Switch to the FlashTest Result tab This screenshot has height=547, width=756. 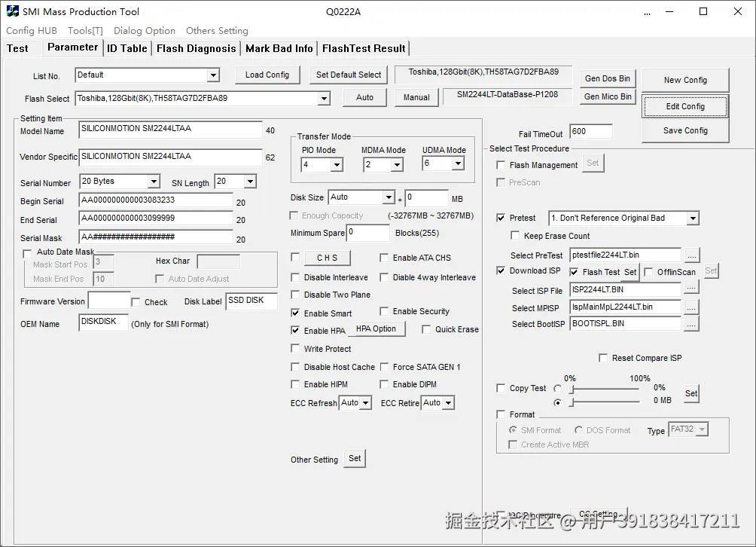coord(364,48)
